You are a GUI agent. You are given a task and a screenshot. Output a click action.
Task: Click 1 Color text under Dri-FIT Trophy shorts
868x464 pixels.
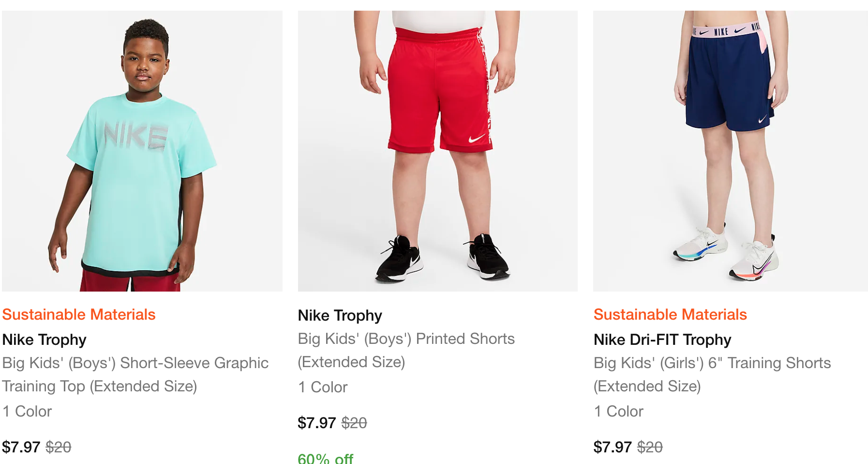(x=619, y=411)
